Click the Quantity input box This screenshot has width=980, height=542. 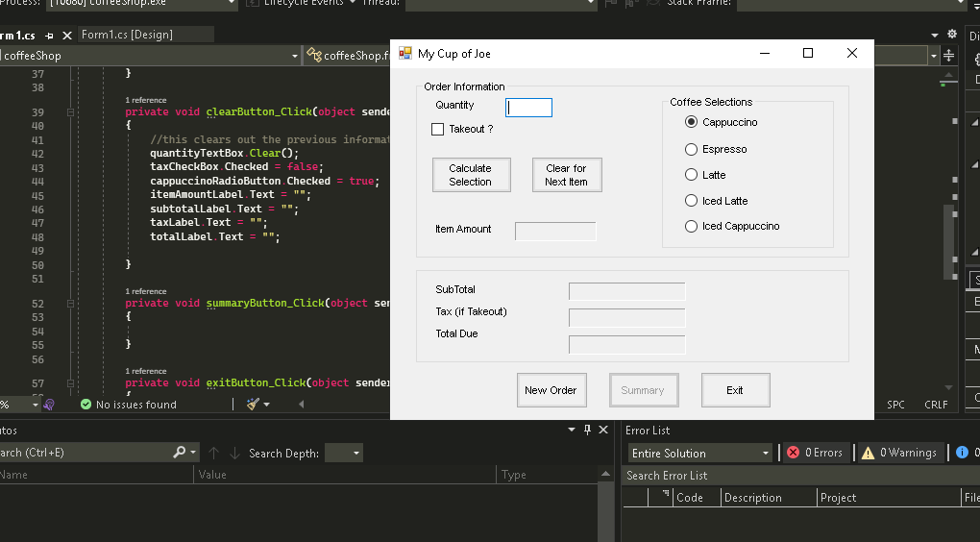(x=528, y=108)
